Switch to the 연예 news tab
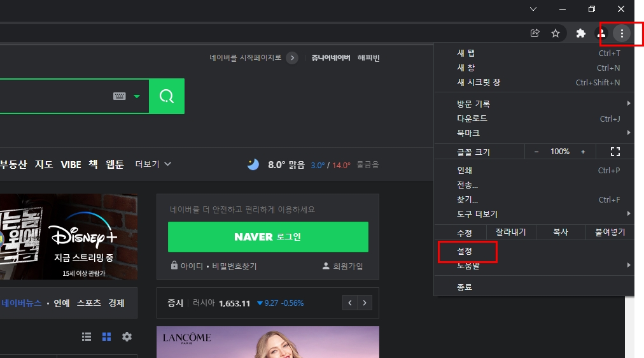 62,303
